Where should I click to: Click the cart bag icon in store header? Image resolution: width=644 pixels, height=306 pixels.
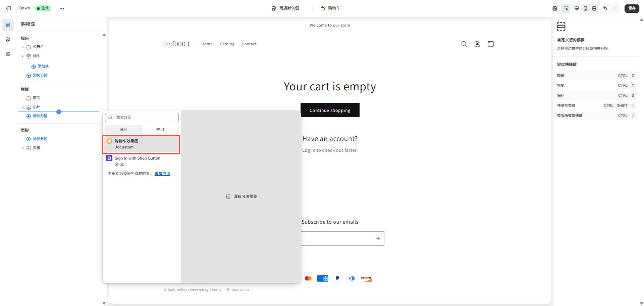tap(490, 44)
